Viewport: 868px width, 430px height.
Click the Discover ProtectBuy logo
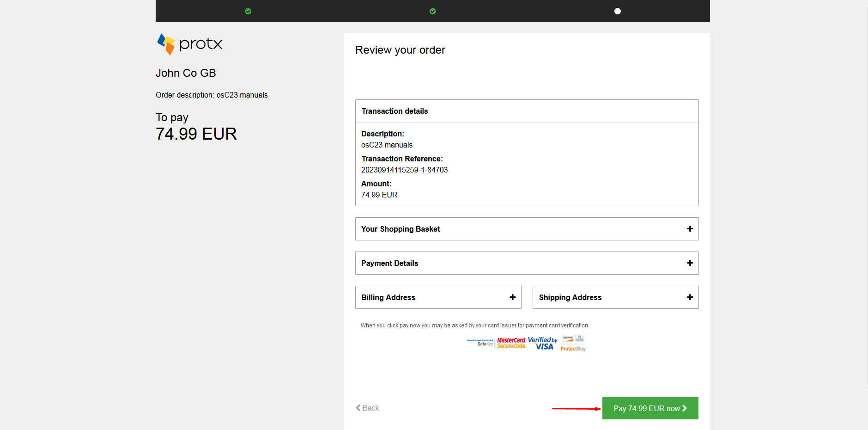pyautogui.click(x=573, y=343)
